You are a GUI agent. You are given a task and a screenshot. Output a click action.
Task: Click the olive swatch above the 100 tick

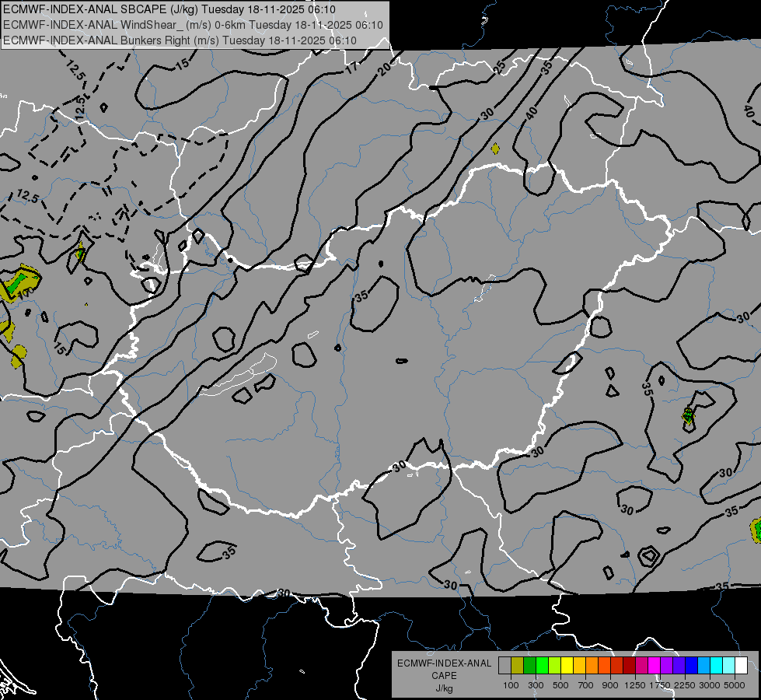click(518, 666)
